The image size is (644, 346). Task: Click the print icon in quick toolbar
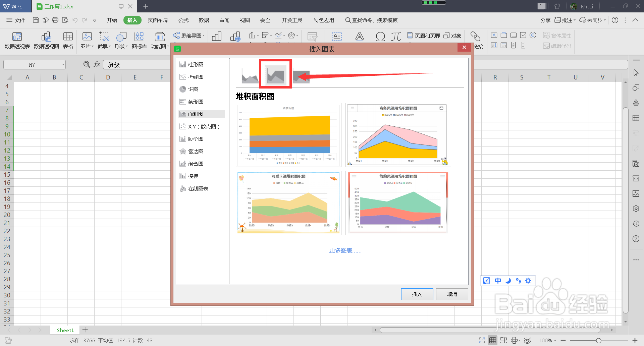[x=55, y=20]
